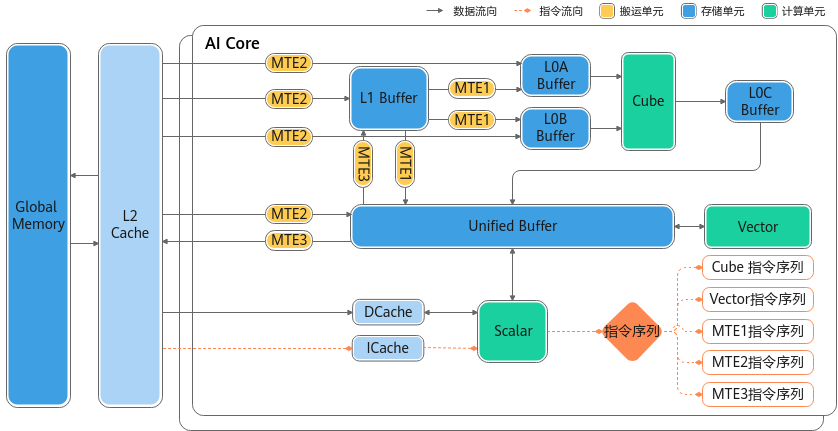Click the green Vector compute unit
Screen dimensions: 838x431
click(757, 227)
